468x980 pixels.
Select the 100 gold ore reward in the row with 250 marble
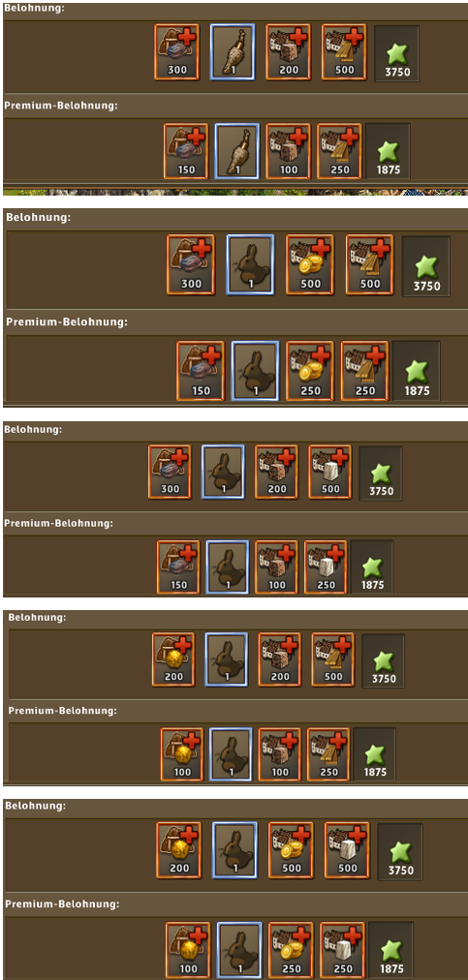[188, 950]
